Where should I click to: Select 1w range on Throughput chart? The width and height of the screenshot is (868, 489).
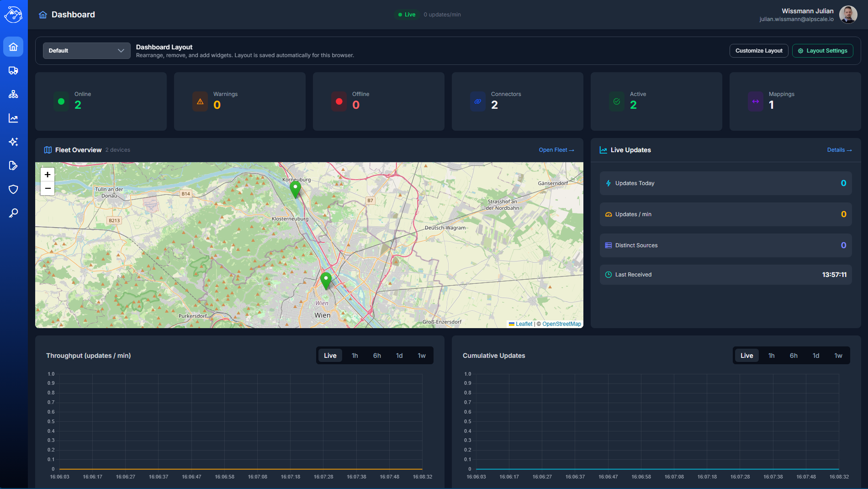(422, 356)
